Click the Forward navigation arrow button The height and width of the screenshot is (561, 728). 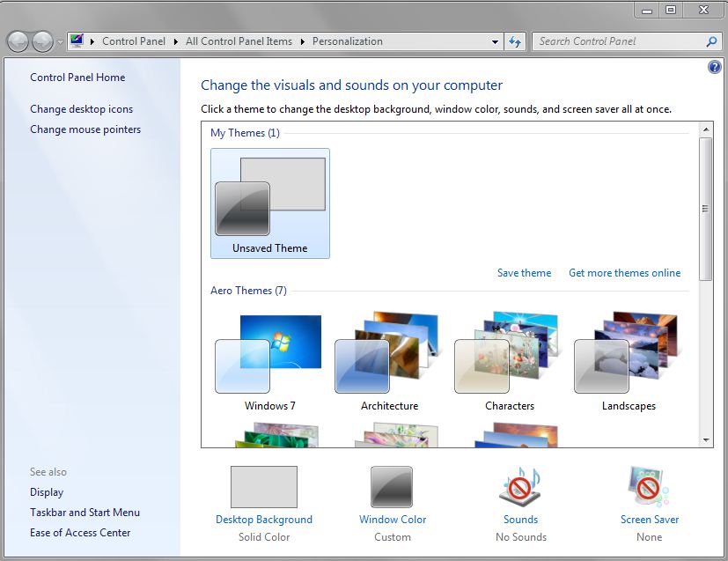(x=43, y=41)
